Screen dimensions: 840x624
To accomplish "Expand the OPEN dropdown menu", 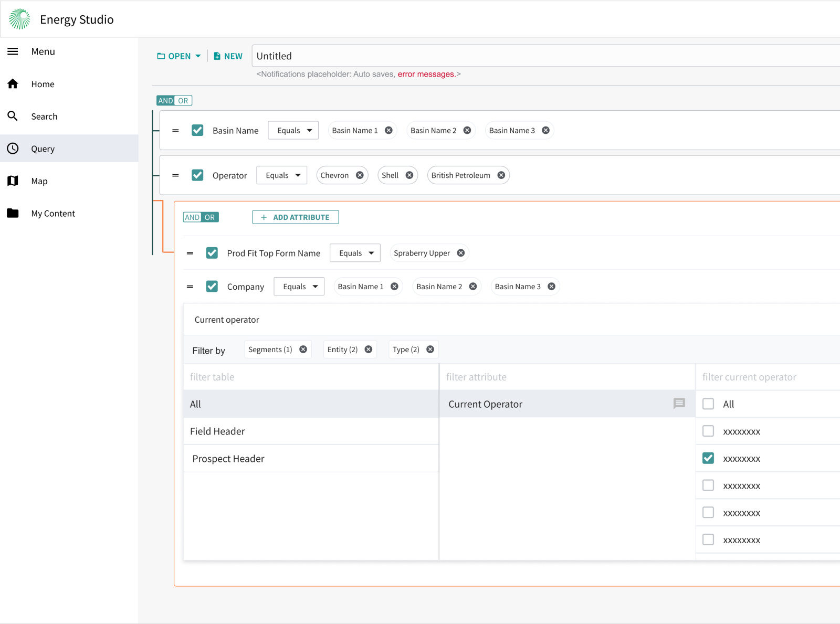I will tap(179, 56).
